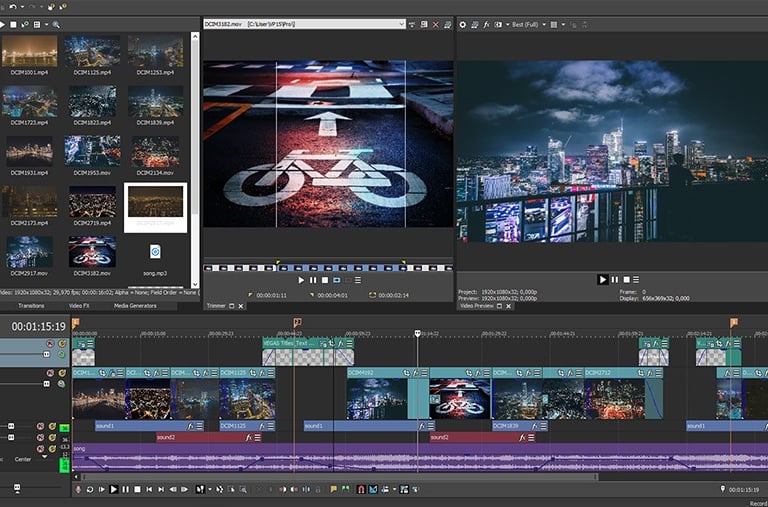Open Trimmer transport menu icon
The height and width of the screenshot is (507, 768).
coord(358,280)
